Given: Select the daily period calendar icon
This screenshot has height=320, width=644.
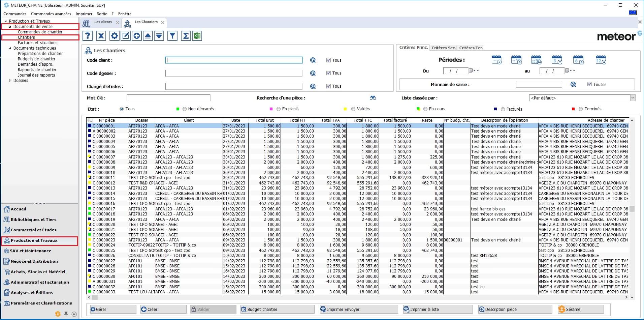Looking at the screenshot, I should pos(496,60).
